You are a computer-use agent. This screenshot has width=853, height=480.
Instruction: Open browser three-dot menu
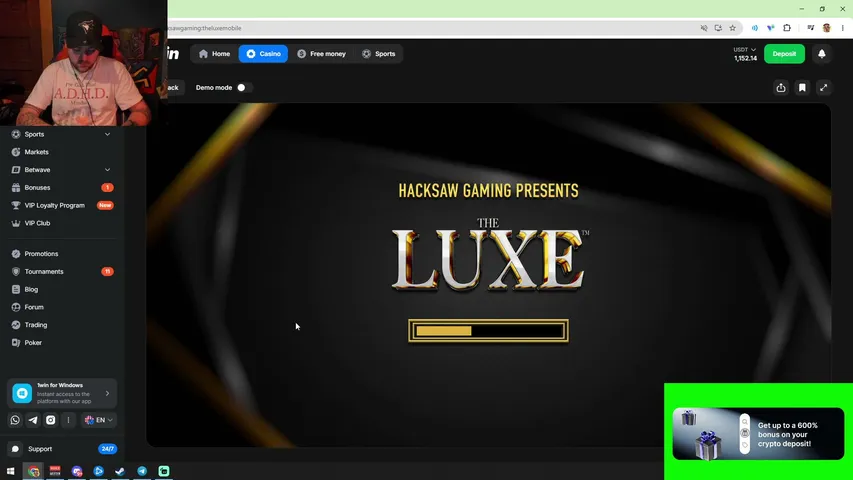point(842,28)
